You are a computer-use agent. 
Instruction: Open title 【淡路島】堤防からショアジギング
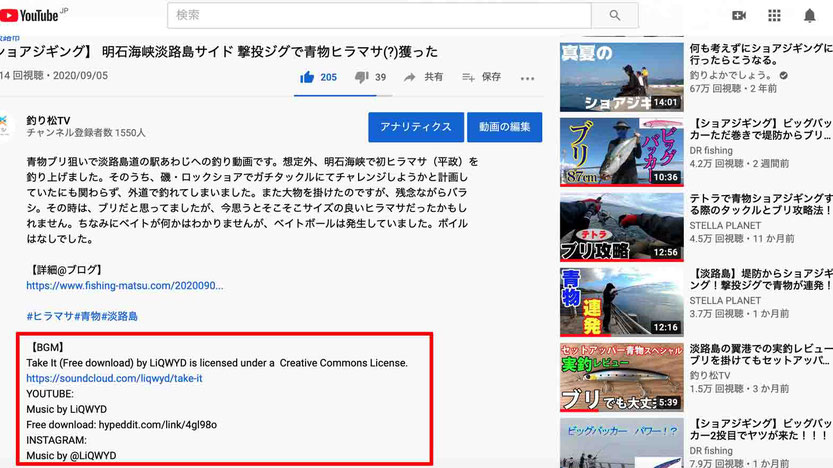point(761,279)
